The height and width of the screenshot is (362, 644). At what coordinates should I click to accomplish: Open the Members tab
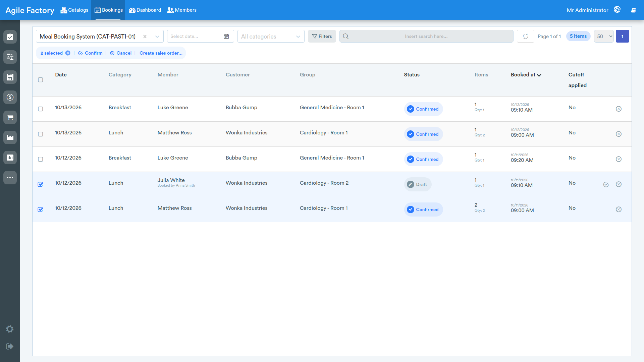tap(182, 10)
